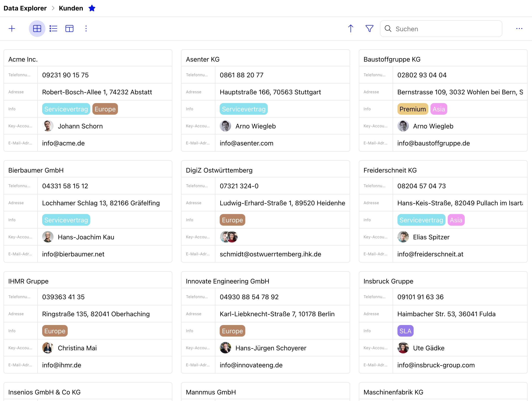Click Elias Spitzer's avatar
Screen dimensions: 532x401
[x=403, y=237]
